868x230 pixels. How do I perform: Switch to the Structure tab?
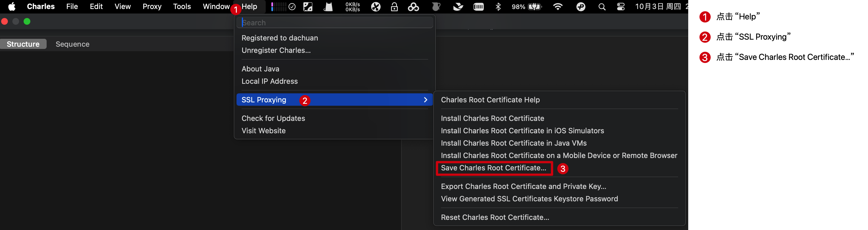coord(23,44)
